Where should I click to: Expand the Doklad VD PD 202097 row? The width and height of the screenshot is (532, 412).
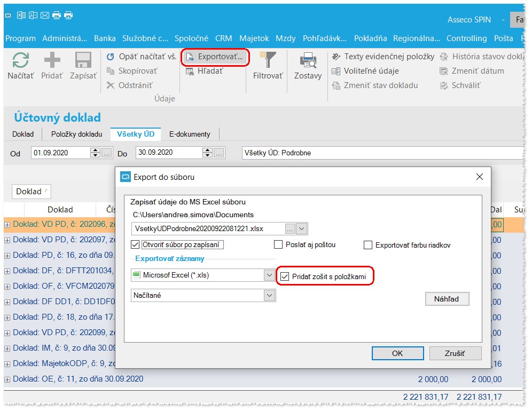coord(7,240)
